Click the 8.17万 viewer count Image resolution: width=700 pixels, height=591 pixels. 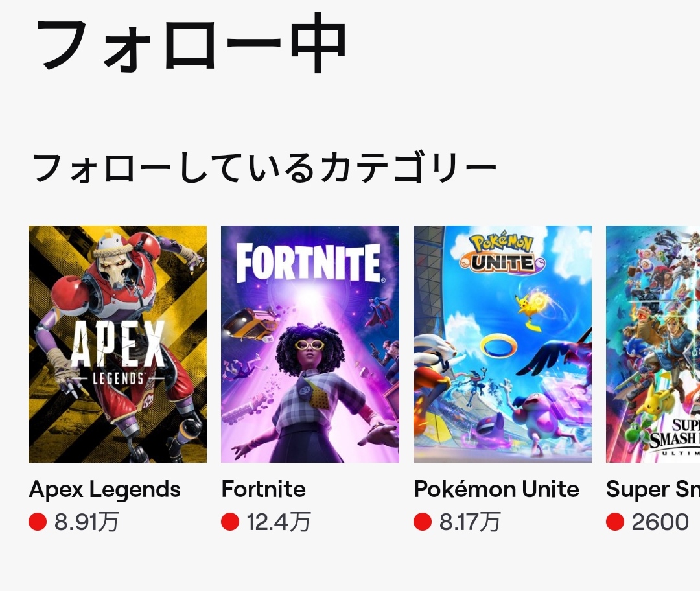point(470,522)
